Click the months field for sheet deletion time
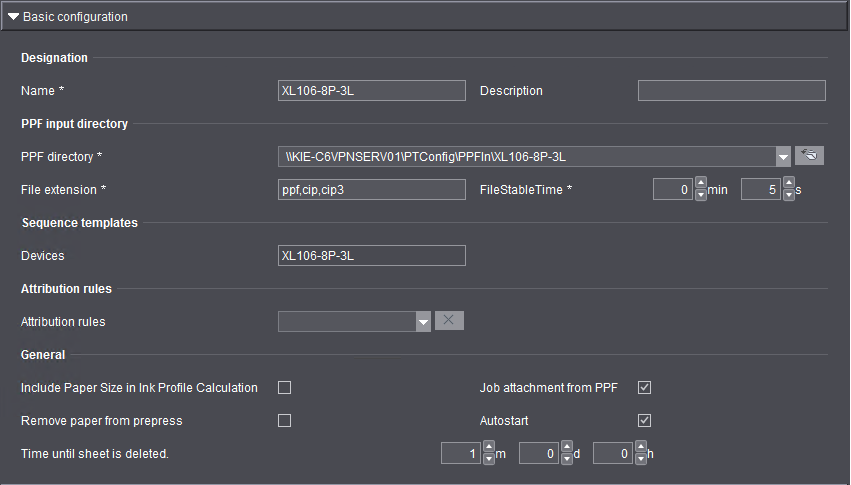 click(461, 453)
